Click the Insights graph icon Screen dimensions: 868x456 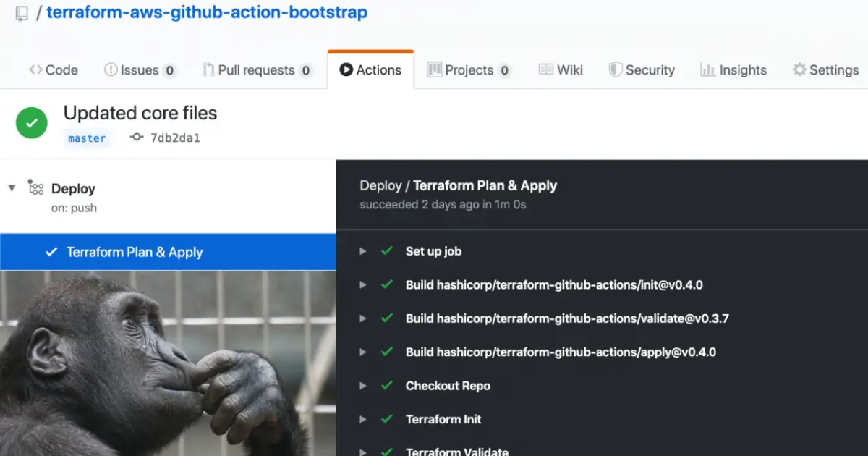[707, 70]
